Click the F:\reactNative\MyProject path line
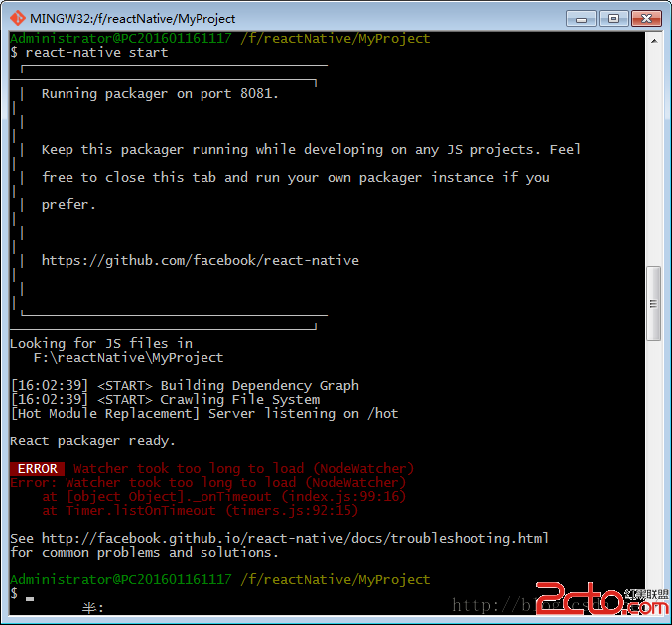 point(129,358)
